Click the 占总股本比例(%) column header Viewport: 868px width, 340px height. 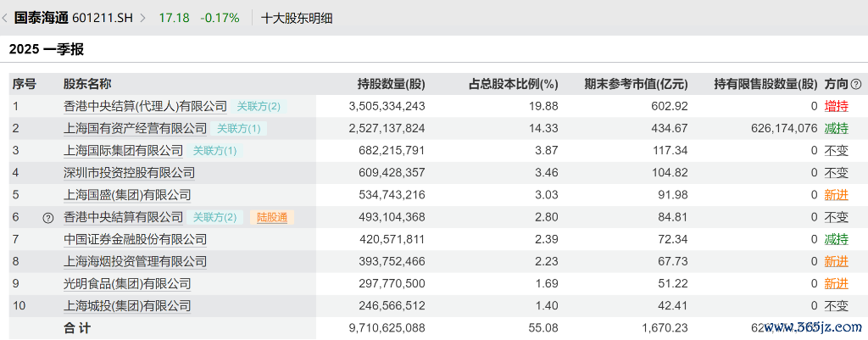coord(514,84)
